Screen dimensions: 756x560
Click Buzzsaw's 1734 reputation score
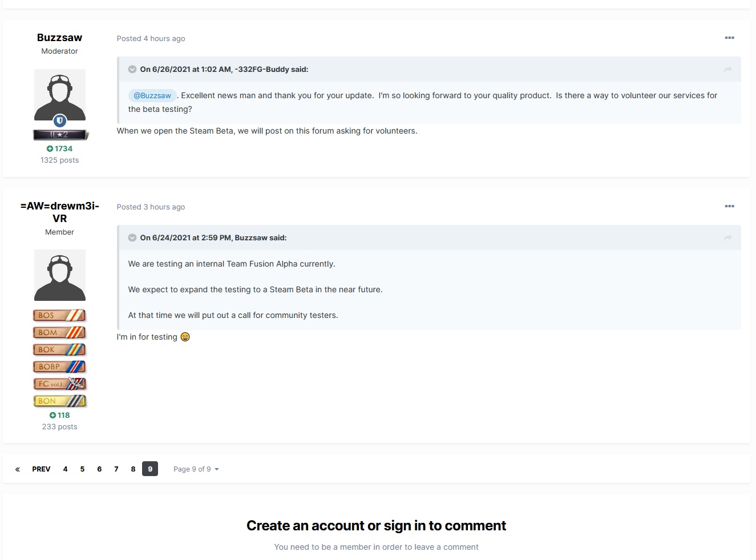60,149
